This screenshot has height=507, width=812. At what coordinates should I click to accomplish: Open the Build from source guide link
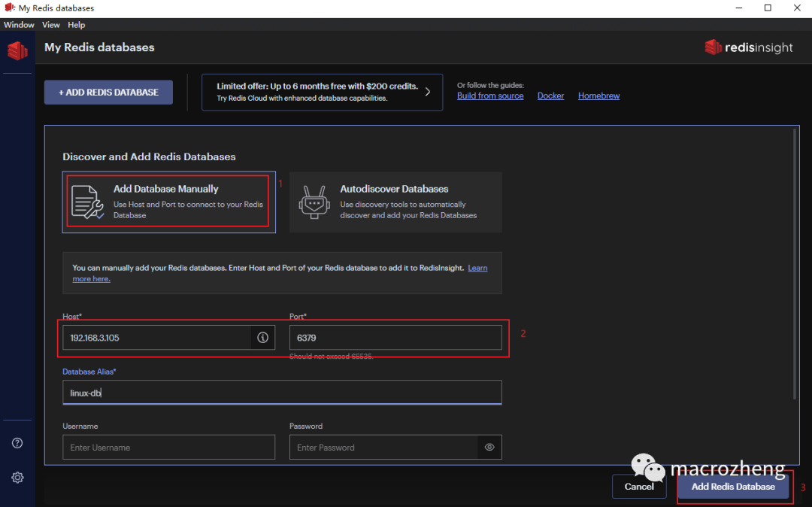(x=490, y=96)
